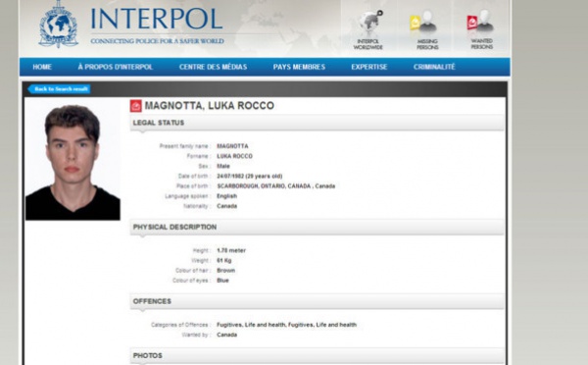Select PAYS MEMBRES in navigation bar

[x=299, y=67]
